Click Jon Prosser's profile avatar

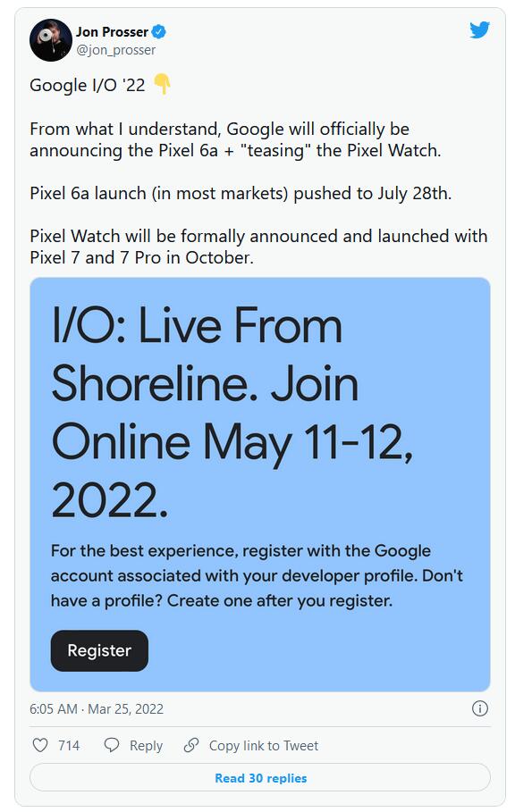(x=51, y=40)
